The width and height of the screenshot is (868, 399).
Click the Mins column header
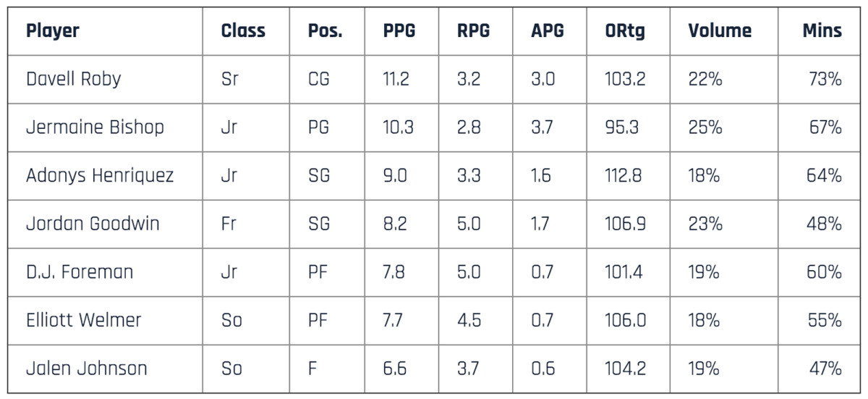click(x=822, y=31)
